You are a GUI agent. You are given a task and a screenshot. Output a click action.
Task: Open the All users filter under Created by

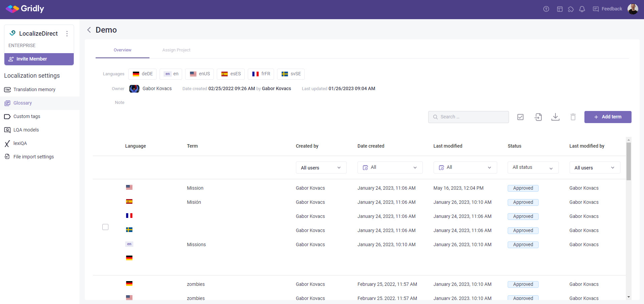(x=320, y=167)
